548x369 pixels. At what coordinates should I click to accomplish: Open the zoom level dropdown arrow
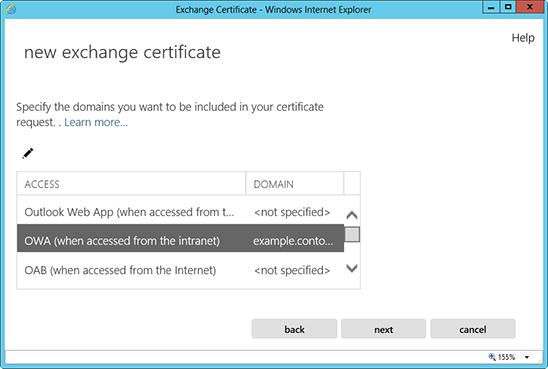click(527, 357)
